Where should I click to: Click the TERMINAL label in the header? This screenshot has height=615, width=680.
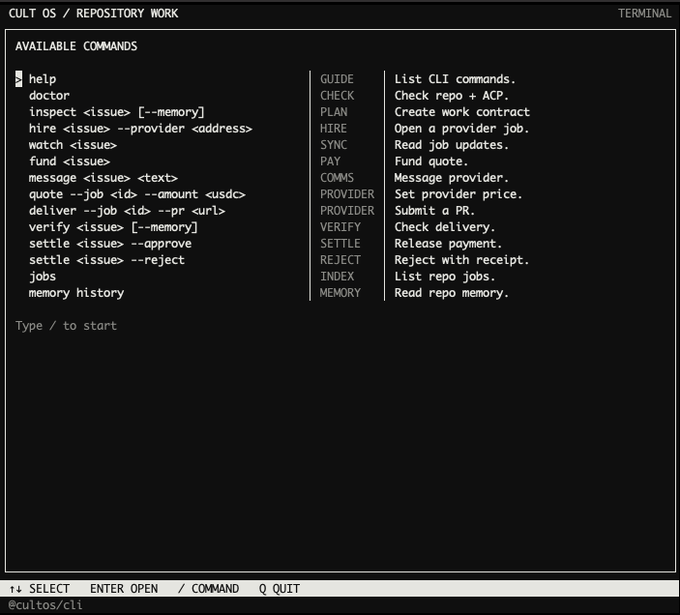(x=644, y=13)
